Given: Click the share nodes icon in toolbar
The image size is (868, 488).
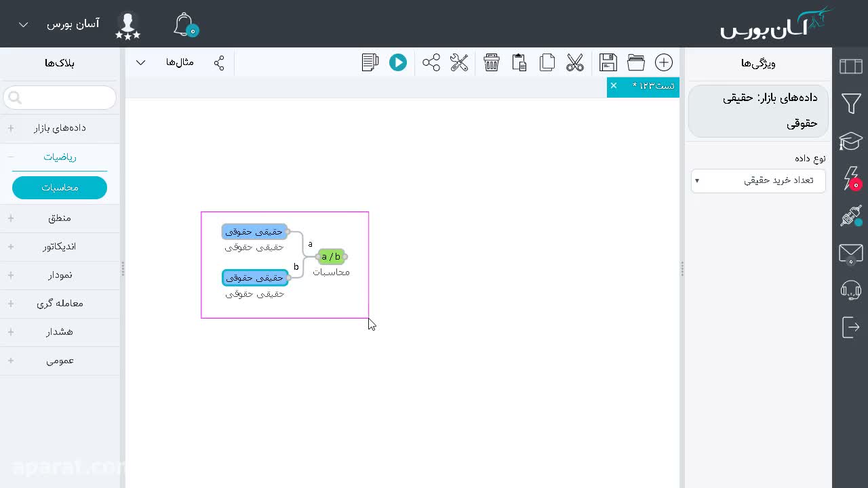Looking at the screenshot, I should pos(431,62).
